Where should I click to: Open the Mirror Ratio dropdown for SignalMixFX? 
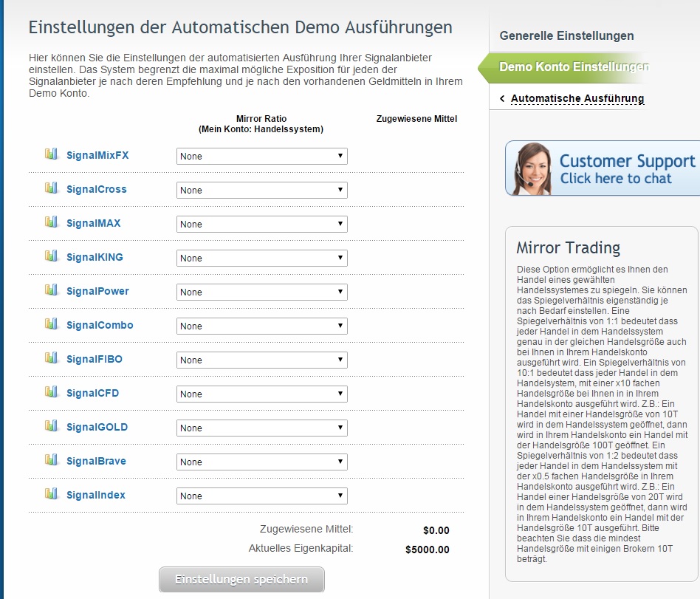(261, 156)
